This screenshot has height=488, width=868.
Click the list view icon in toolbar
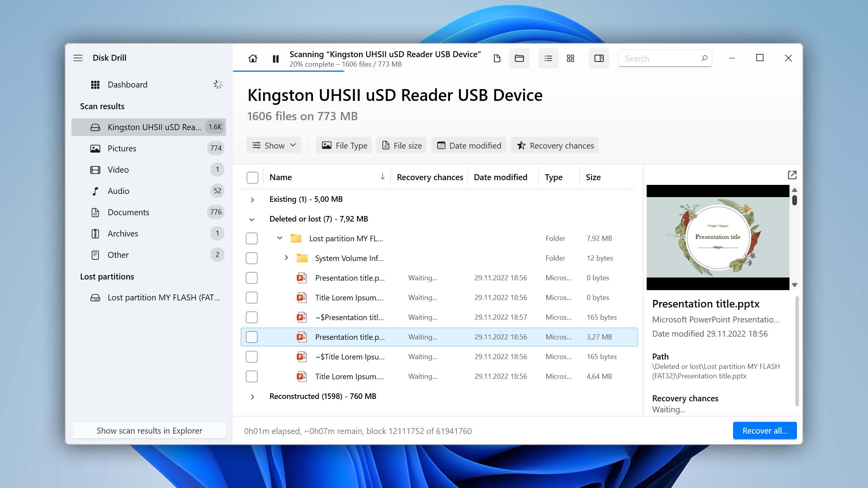[x=548, y=58]
